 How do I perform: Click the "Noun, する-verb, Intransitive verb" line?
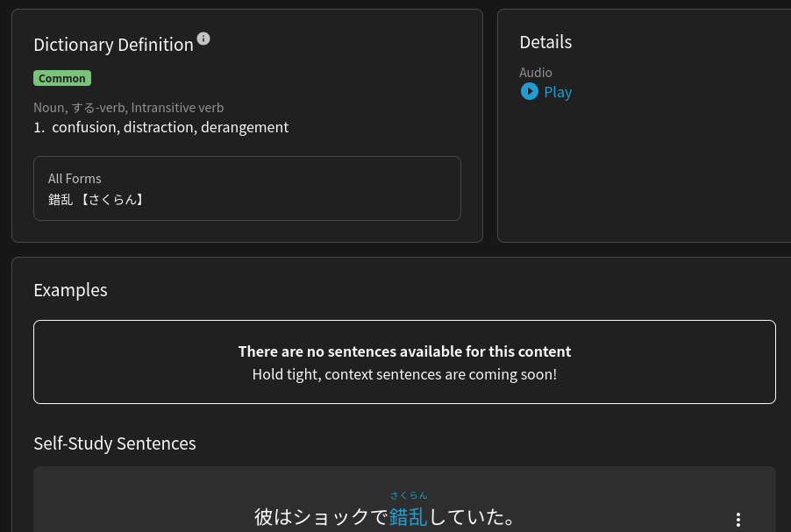[128, 108]
